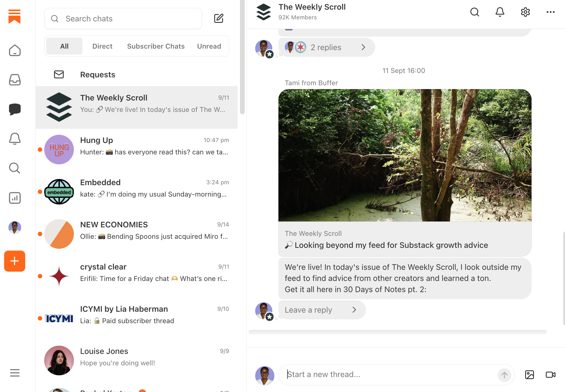Screen dimensions: 565x392
Task: Send the new thread with arrow button
Action: click(x=504, y=375)
